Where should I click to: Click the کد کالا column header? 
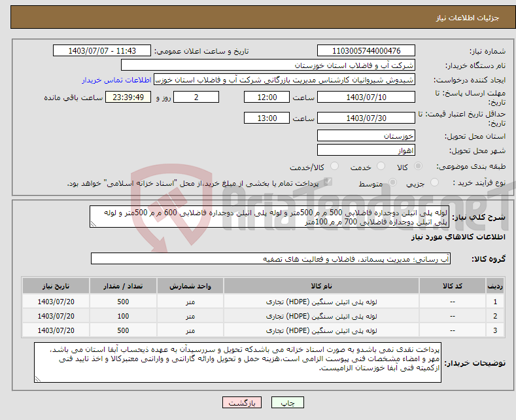coord(453,286)
